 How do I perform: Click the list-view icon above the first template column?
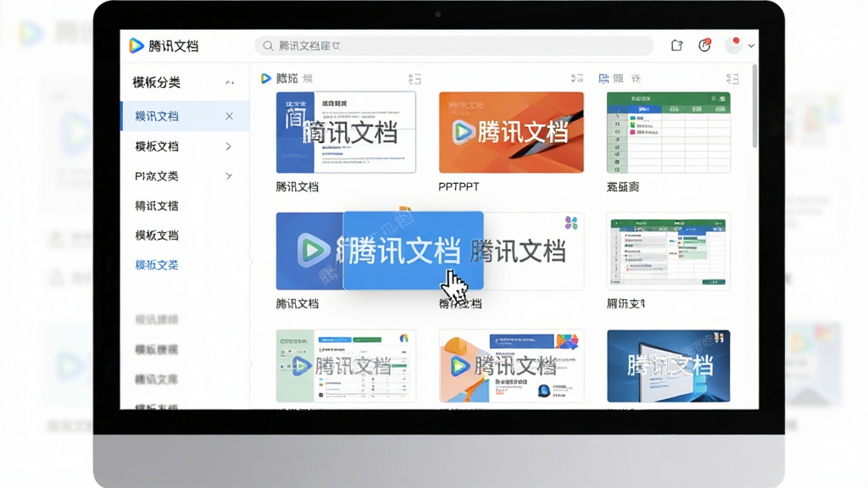click(415, 79)
